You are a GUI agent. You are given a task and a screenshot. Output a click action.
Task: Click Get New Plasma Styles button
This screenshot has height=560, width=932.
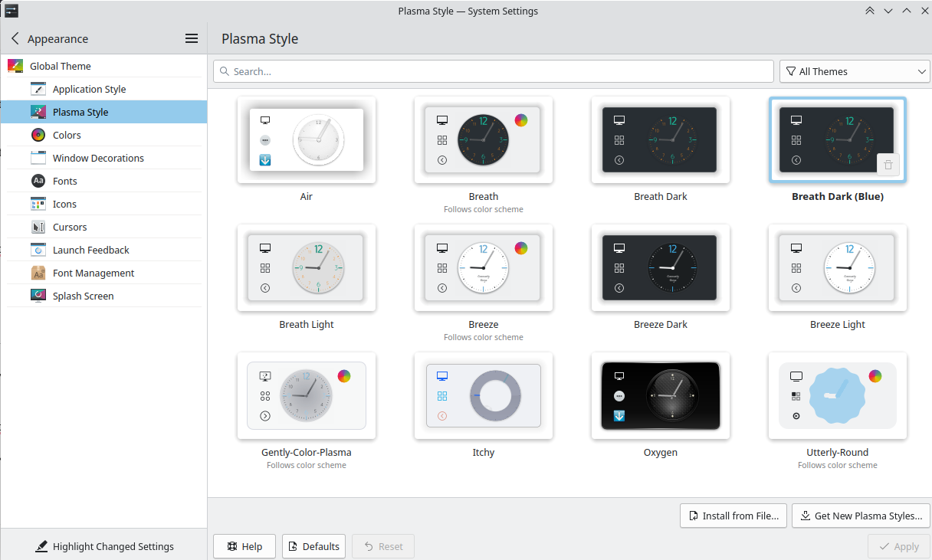[x=861, y=516]
